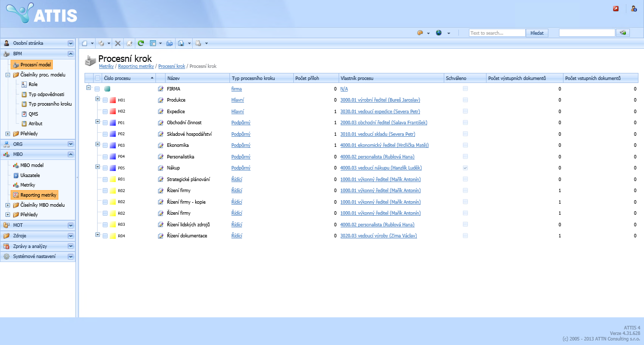Check the box for row P04 Personalistika
Screen dimensions: 644x345
click(x=105, y=156)
